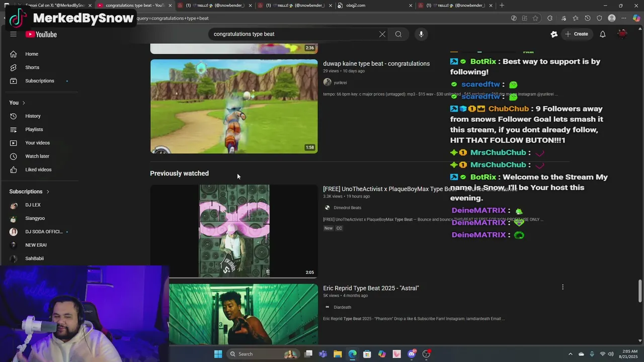Click the Previously watched heading
The image size is (644, 362).
(179, 173)
